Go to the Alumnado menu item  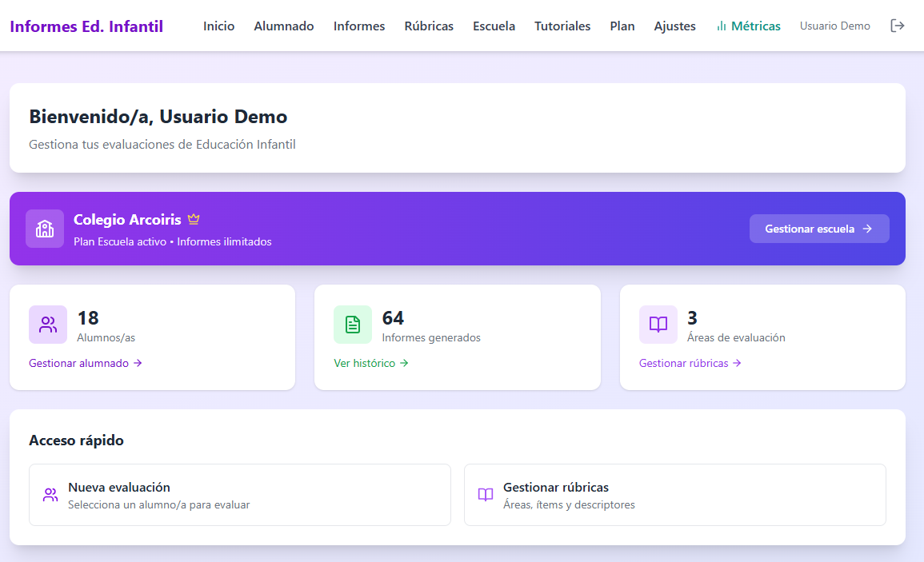(284, 26)
